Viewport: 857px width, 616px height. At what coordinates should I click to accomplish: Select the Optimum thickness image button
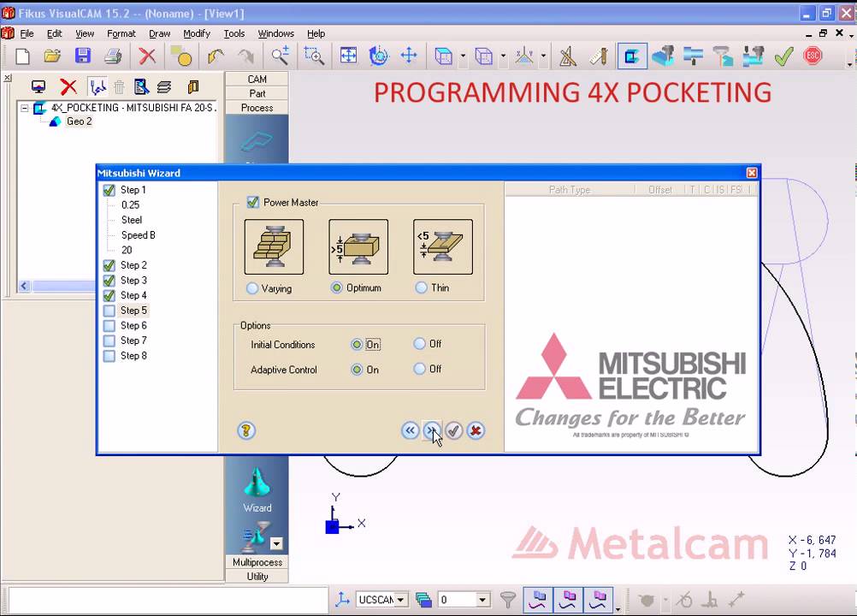pos(358,247)
